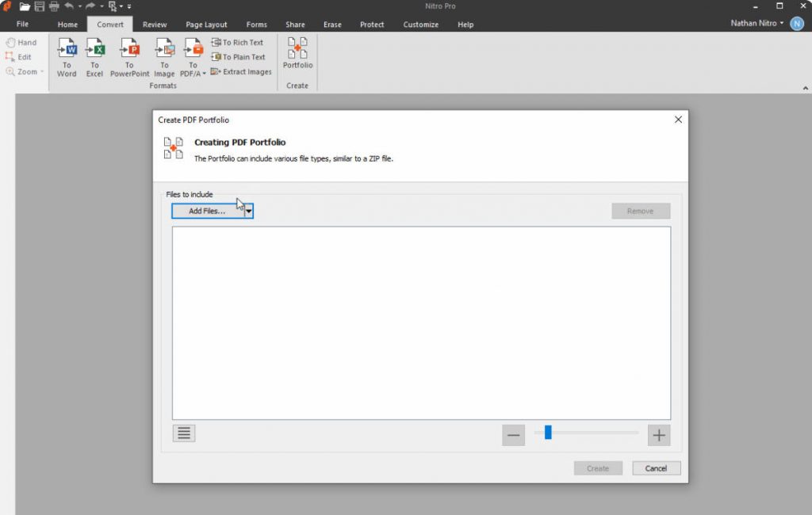Switch to the Page Layout tab
The image size is (812, 515).
coord(206,25)
